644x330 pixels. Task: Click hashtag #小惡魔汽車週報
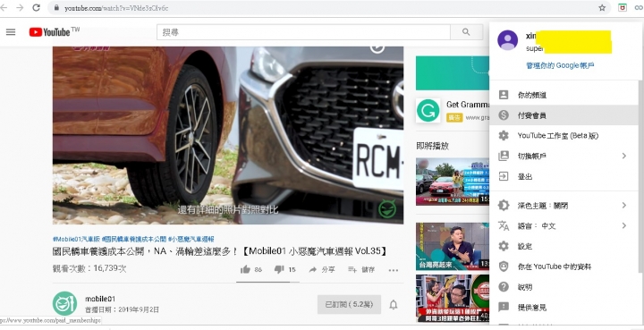pos(191,239)
